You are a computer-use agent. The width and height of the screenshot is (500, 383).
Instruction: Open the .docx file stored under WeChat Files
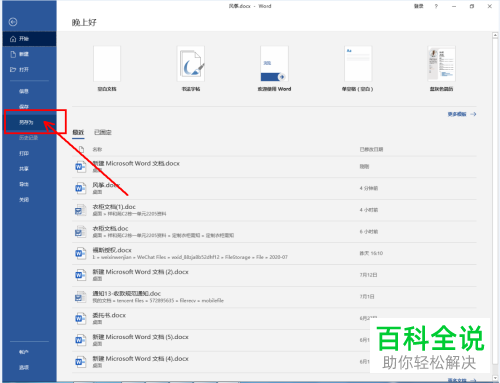274,253
